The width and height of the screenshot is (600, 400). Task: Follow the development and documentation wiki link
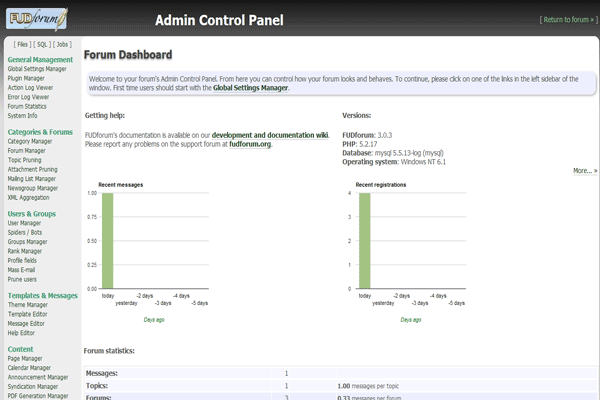(270, 135)
